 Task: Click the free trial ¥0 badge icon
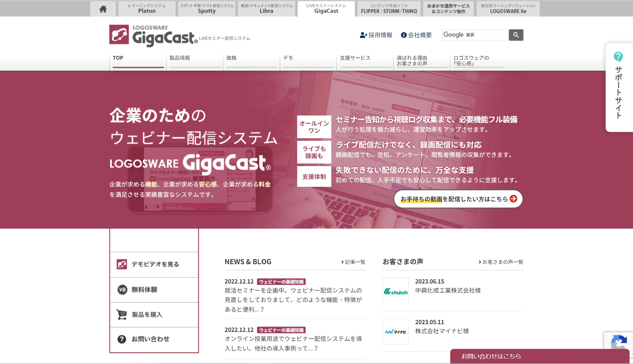point(122,290)
